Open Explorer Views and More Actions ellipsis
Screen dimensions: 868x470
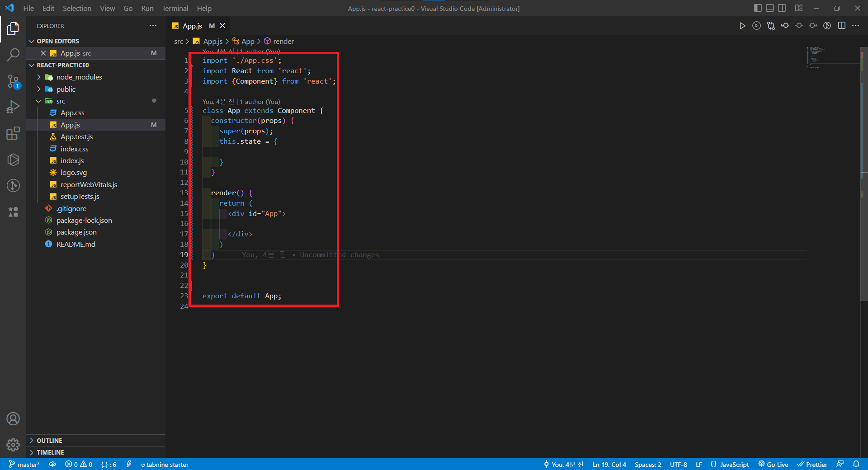point(153,26)
